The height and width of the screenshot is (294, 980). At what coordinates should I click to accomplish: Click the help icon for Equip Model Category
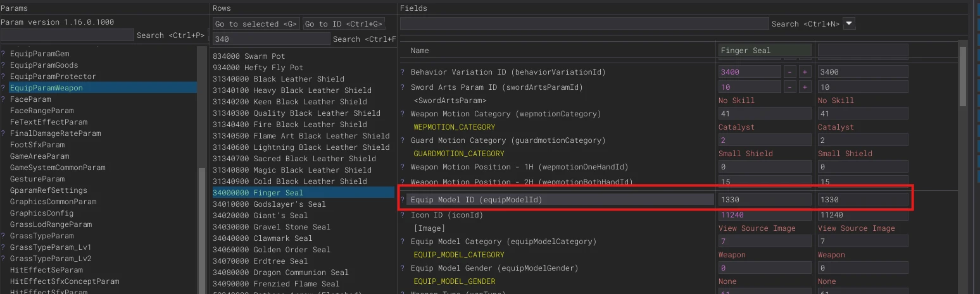tap(403, 242)
